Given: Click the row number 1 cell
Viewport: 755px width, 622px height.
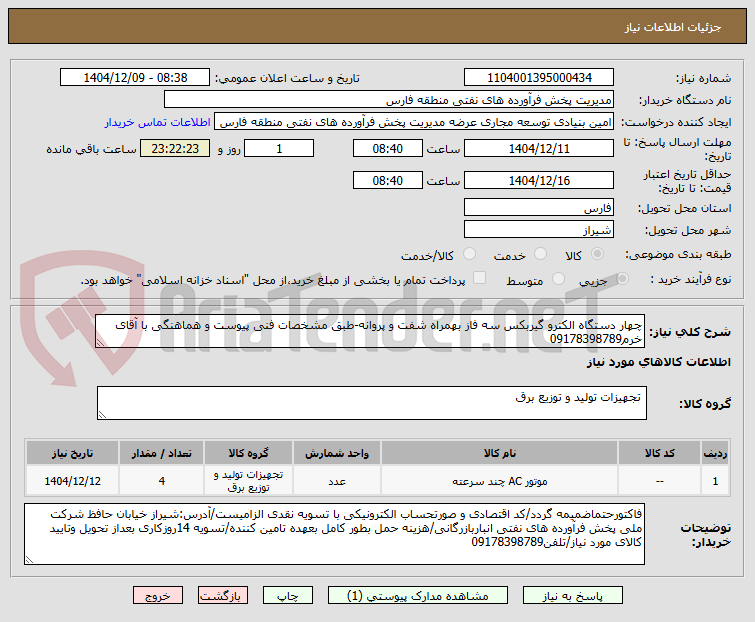Looking at the screenshot, I should 715,481.
